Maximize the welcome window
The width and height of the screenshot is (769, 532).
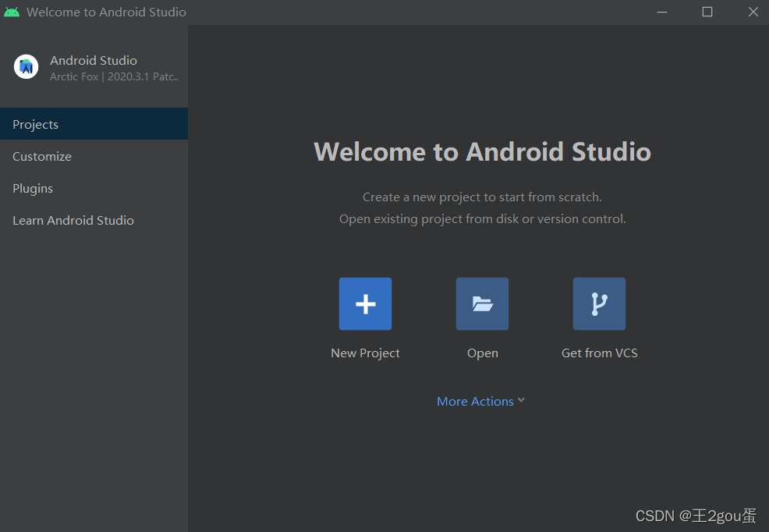[x=707, y=12]
